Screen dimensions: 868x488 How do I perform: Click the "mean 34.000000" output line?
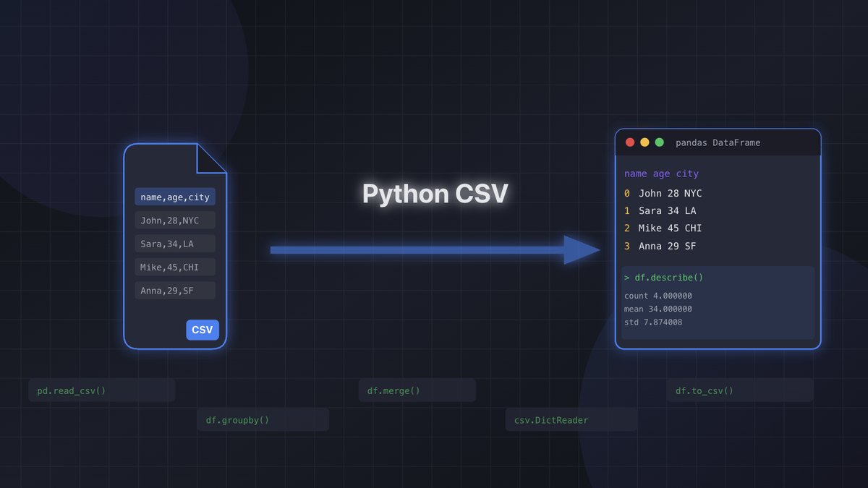(x=658, y=309)
